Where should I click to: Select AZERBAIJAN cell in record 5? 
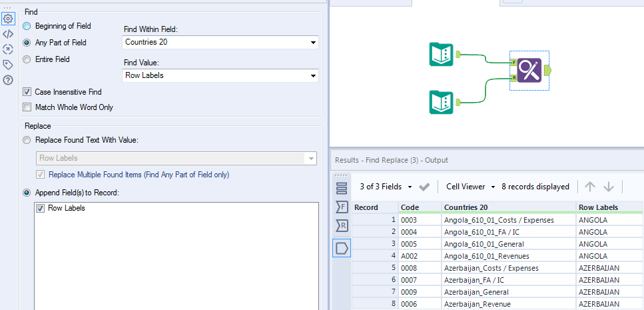coord(609,268)
